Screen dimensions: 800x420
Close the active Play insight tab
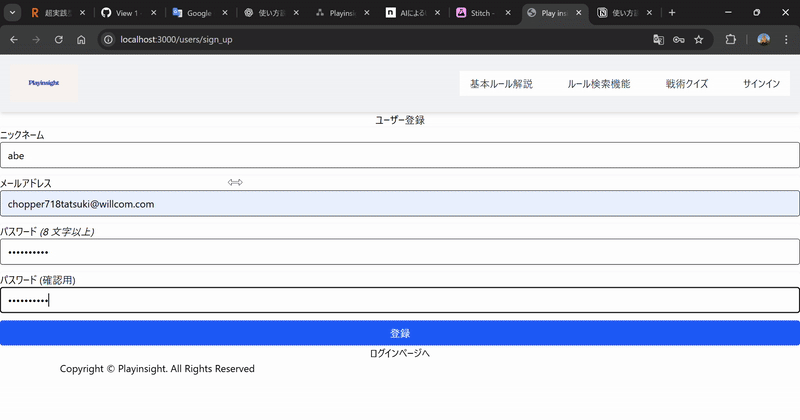579,13
